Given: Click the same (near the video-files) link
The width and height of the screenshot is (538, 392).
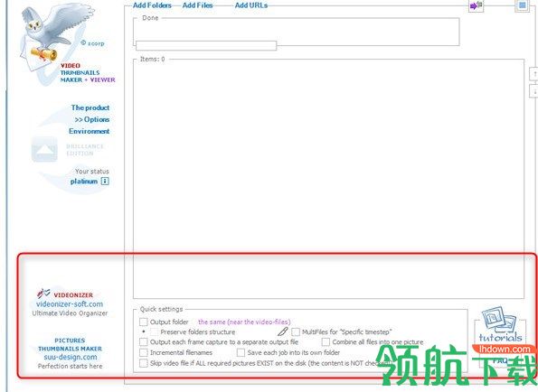Looking at the screenshot, I should point(244,322).
